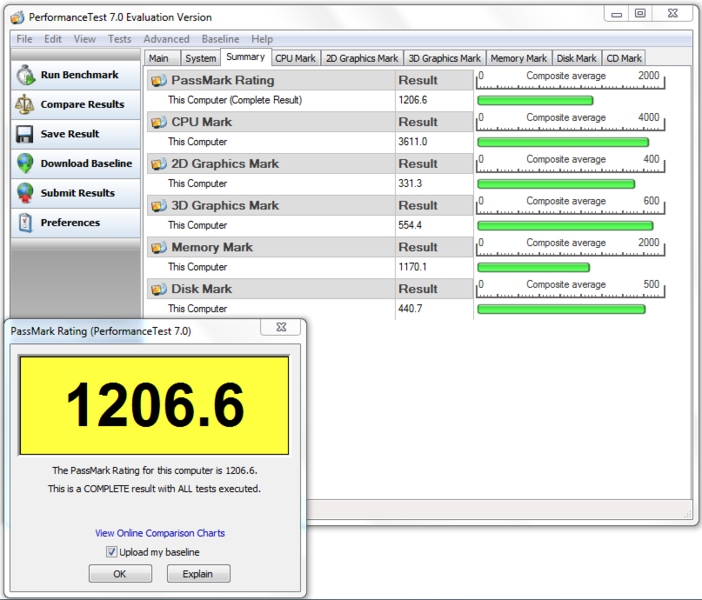This screenshot has width=702, height=600.
Task: Click the OK button in rating dialog
Action: (120, 574)
